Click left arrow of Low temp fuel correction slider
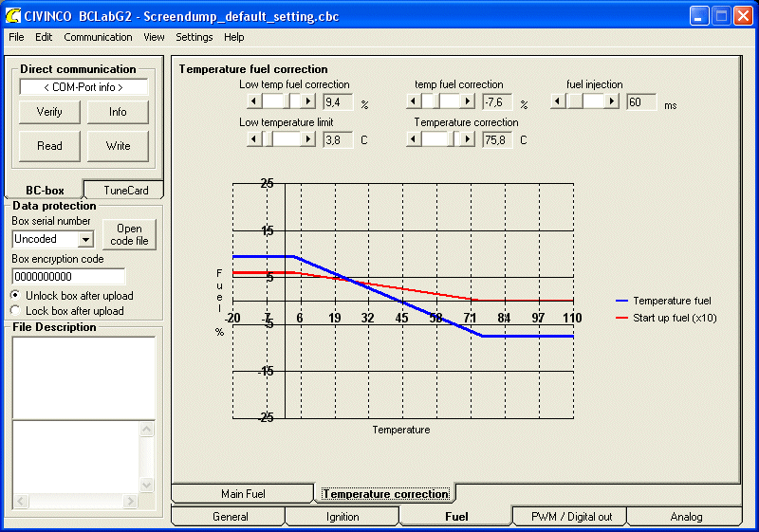759x532 pixels. 253,101
